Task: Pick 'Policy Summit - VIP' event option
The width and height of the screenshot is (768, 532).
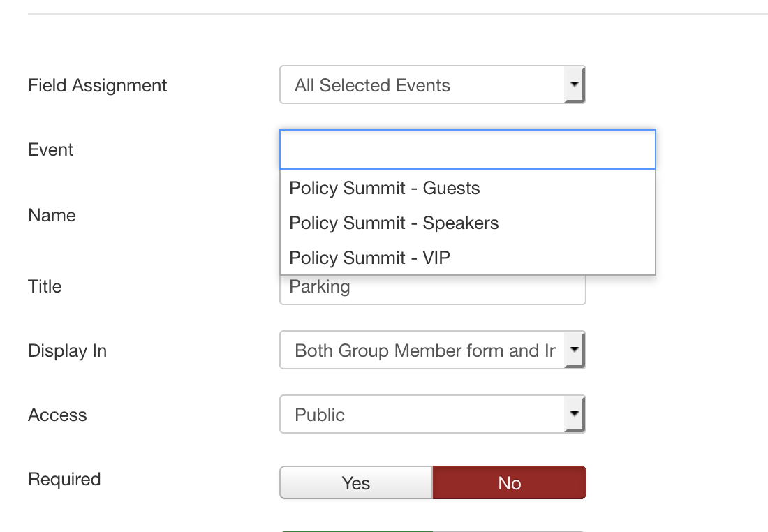Action: coord(369,258)
